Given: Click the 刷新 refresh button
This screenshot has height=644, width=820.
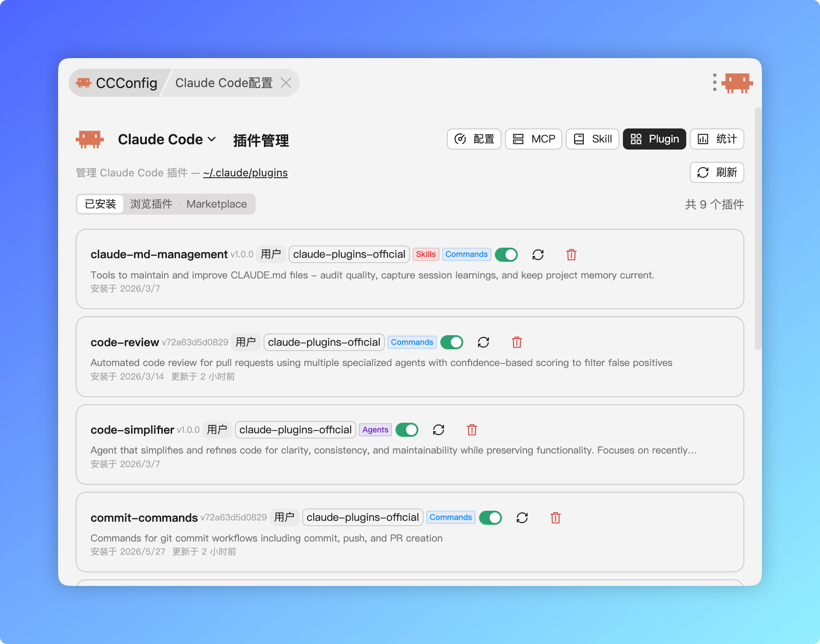Looking at the screenshot, I should [717, 172].
